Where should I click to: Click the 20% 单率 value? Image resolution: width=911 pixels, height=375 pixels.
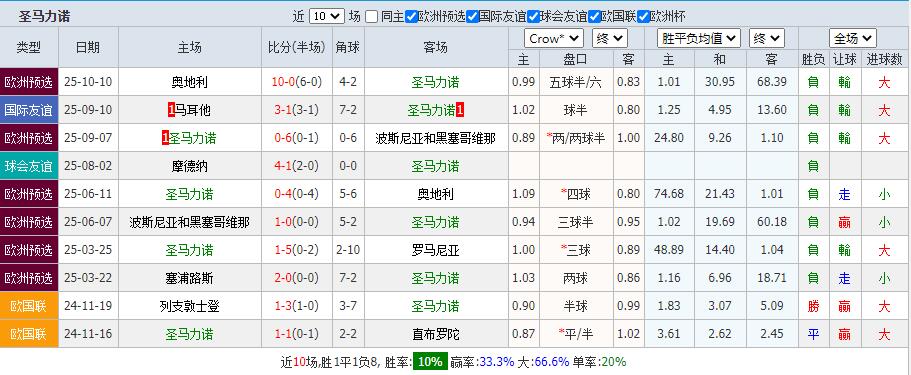[x=614, y=362]
